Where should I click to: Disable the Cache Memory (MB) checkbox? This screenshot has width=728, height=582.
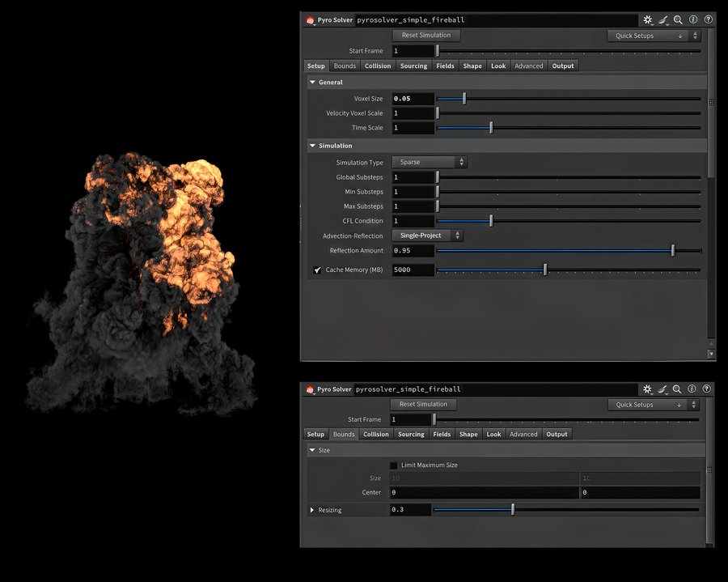click(317, 270)
